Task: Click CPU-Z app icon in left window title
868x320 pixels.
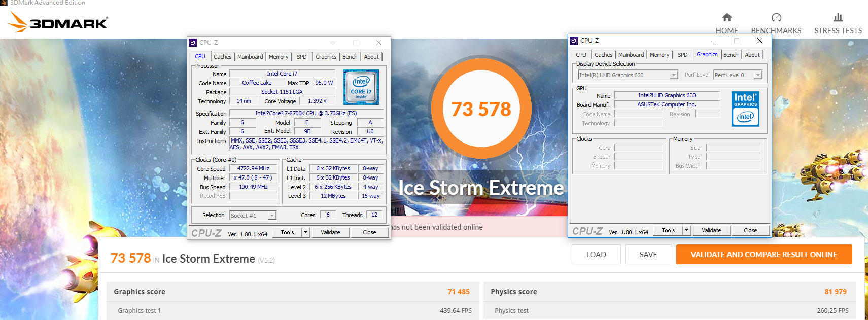Action: point(193,43)
